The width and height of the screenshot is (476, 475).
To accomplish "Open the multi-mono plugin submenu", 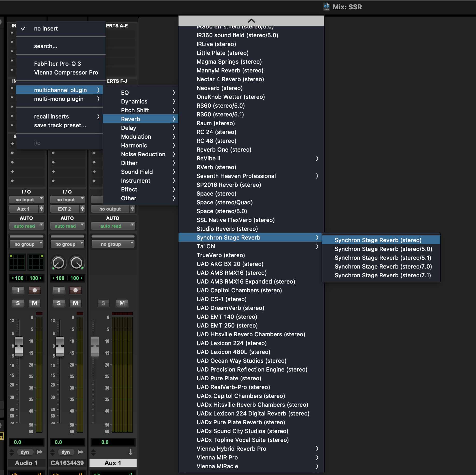I will (x=59, y=99).
